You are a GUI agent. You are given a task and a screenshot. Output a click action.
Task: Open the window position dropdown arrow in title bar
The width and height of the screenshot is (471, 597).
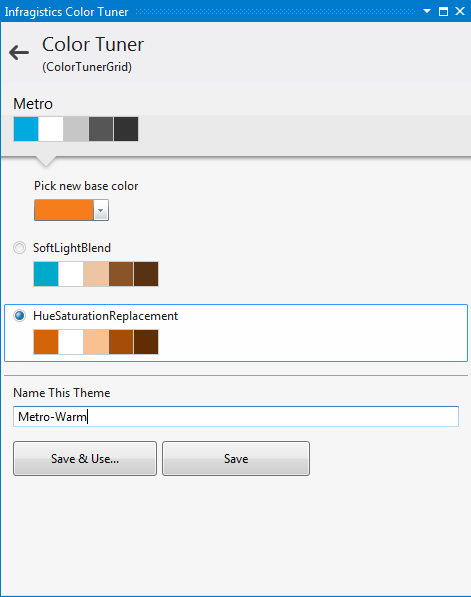click(x=427, y=11)
